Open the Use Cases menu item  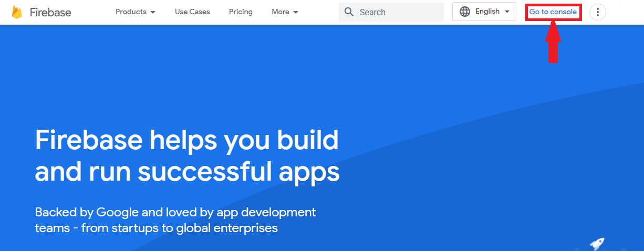[x=192, y=12]
